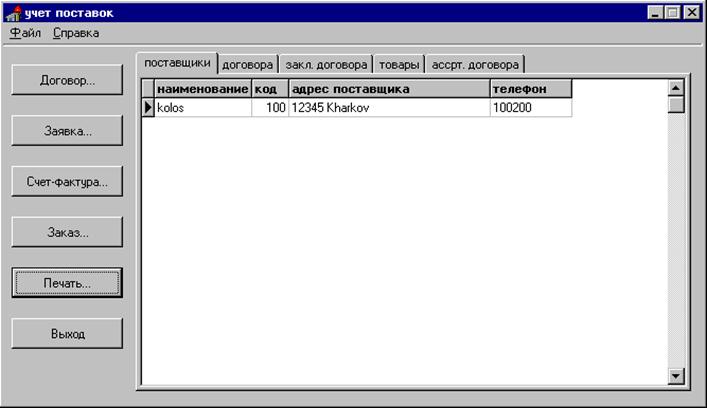The height and width of the screenshot is (408, 707).
Task: Open the закл. договора tab
Action: pos(327,65)
